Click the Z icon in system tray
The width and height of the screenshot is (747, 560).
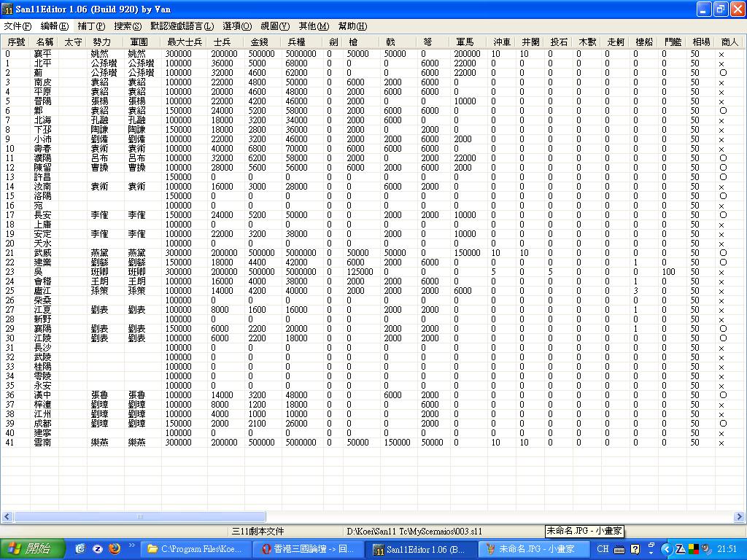(x=680, y=549)
